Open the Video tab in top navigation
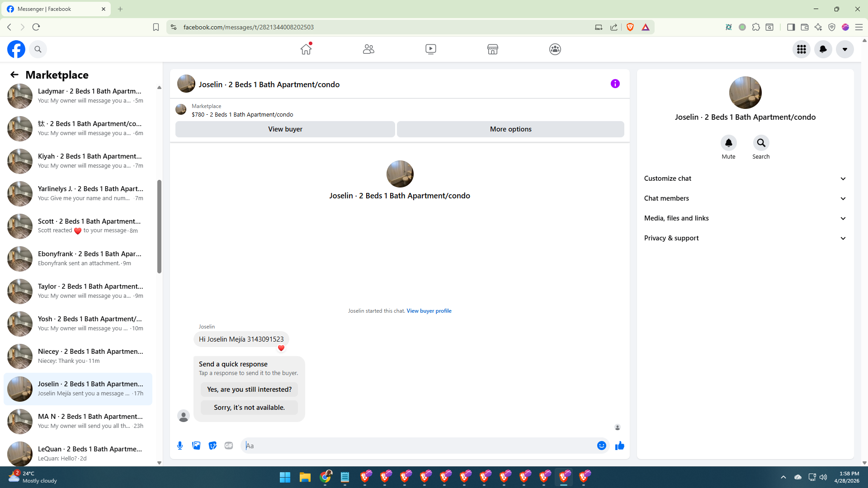This screenshot has width=868, height=488. click(431, 49)
